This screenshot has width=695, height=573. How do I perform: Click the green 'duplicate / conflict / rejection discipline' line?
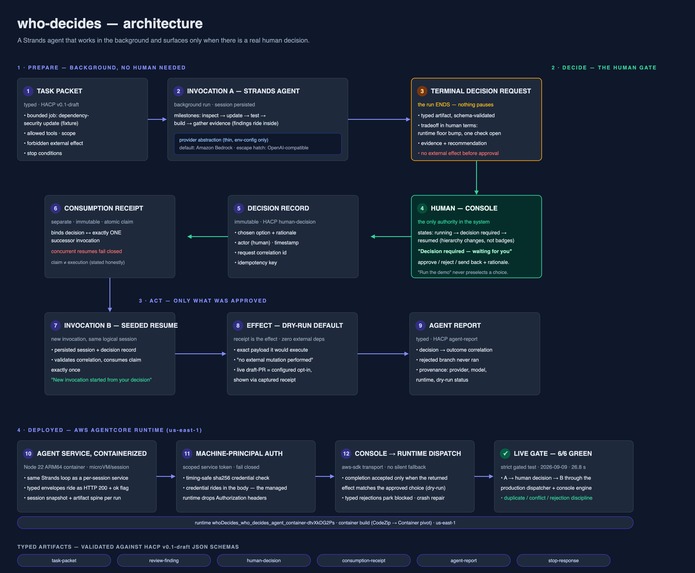[547, 498]
